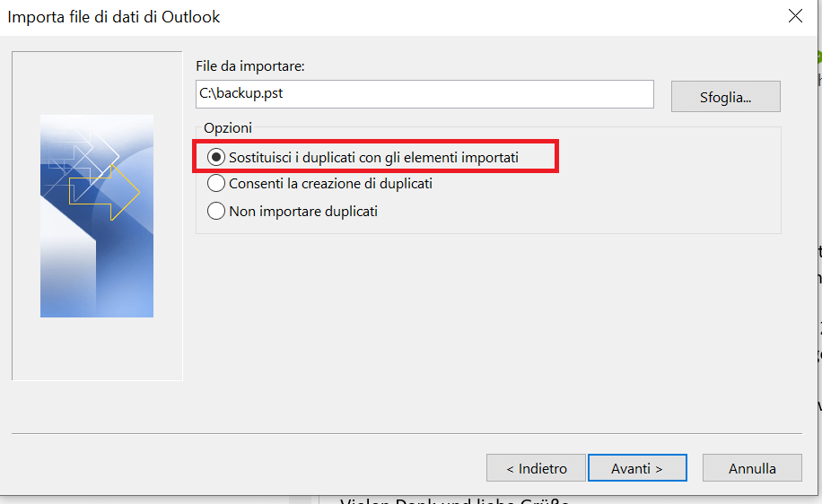The height and width of the screenshot is (504, 822).
Task: Click the File da importare: label
Action: (250, 66)
